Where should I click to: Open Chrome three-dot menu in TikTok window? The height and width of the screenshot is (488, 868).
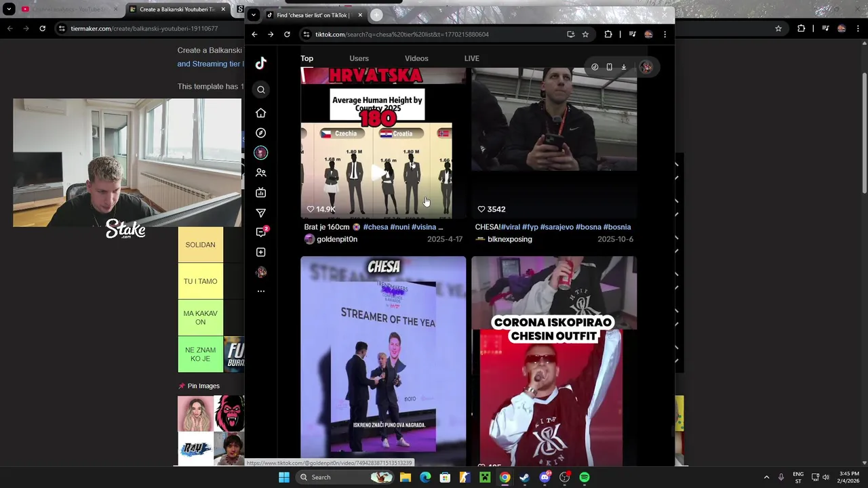[x=665, y=35]
